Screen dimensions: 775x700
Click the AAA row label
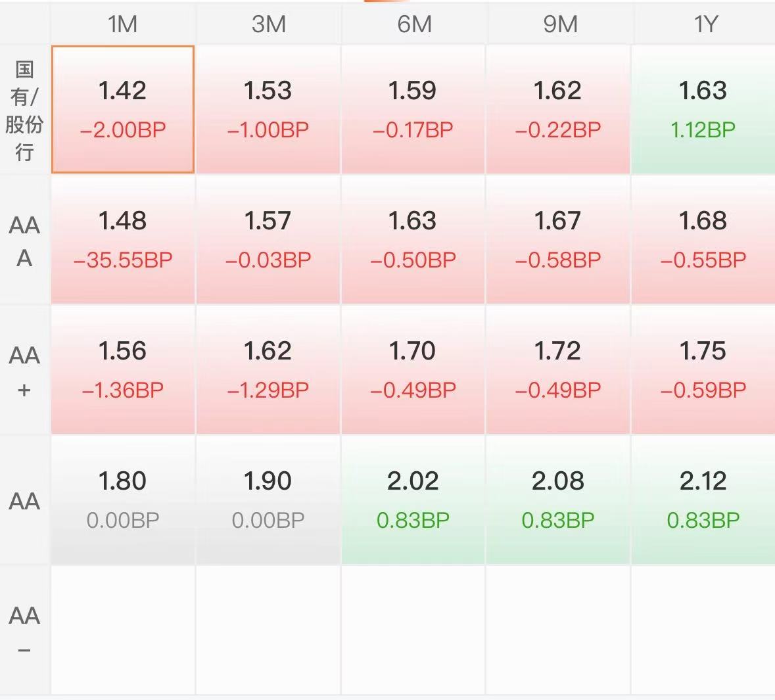[24, 241]
